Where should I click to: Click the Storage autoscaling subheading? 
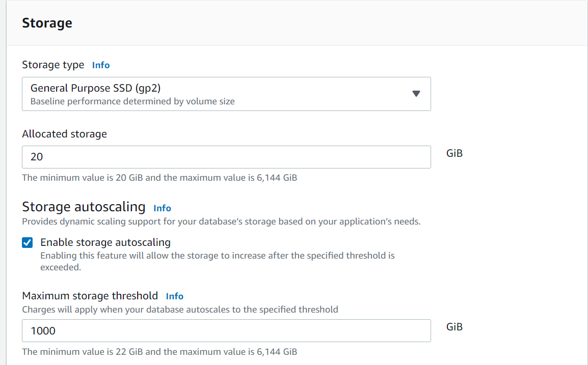(x=84, y=207)
